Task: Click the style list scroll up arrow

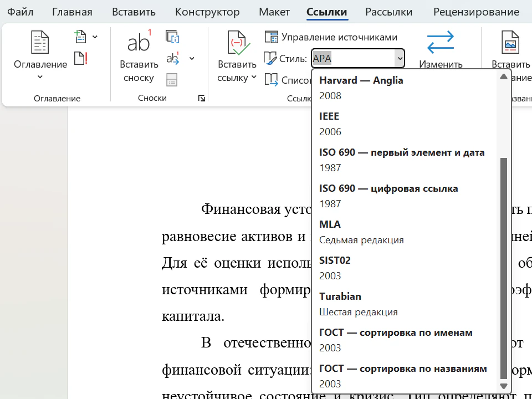Action: click(x=504, y=76)
